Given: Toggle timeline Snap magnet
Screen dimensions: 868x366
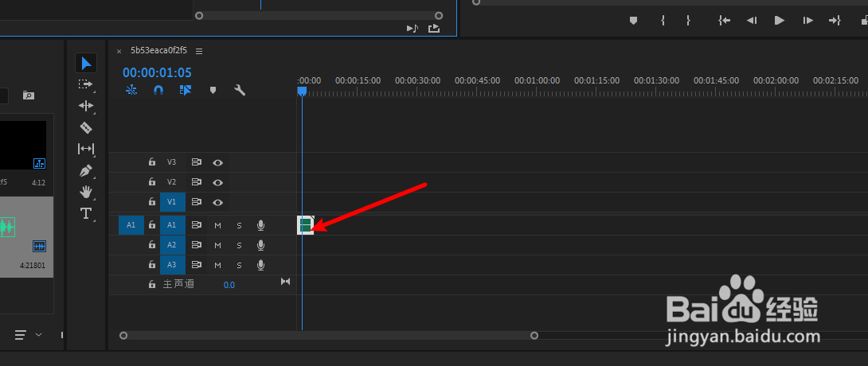Looking at the screenshot, I should (158, 90).
